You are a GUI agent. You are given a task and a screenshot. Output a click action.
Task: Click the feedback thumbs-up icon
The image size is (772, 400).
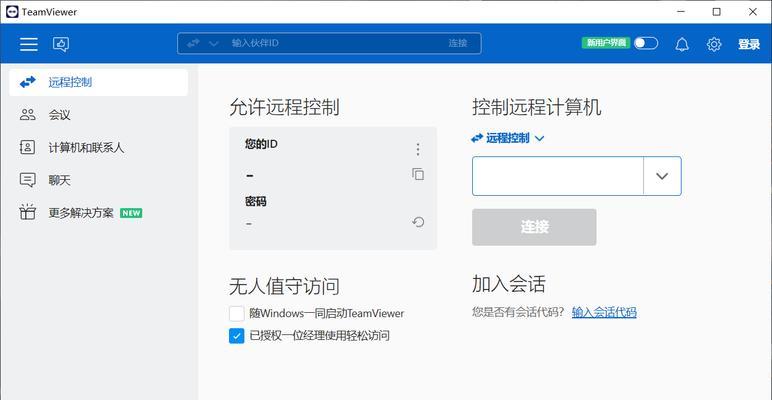coord(61,44)
